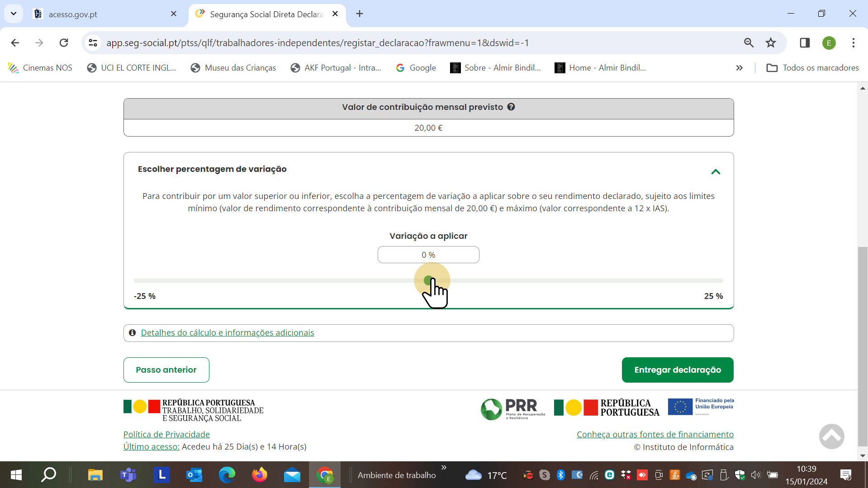Open Skype from the system tray
The width and height of the screenshot is (868, 488).
544,475
